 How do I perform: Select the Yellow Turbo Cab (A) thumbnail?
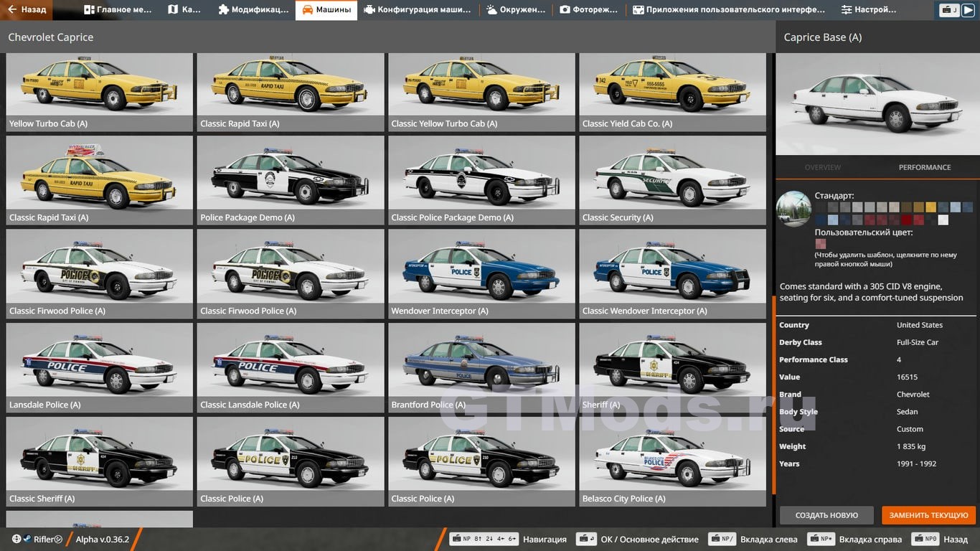tap(100, 92)
